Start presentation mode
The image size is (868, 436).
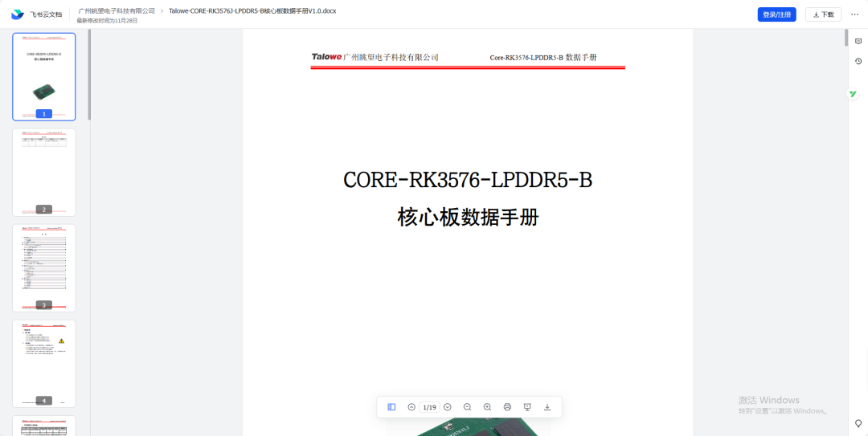tap(527, 407)
